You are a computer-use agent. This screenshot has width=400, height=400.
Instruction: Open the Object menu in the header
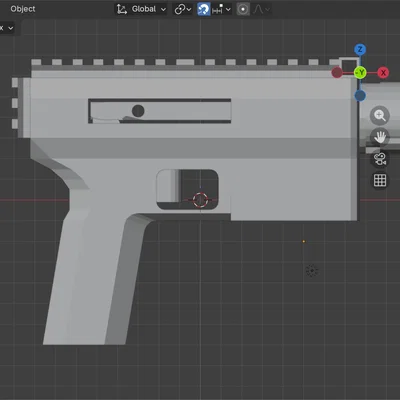click(23, 9)
